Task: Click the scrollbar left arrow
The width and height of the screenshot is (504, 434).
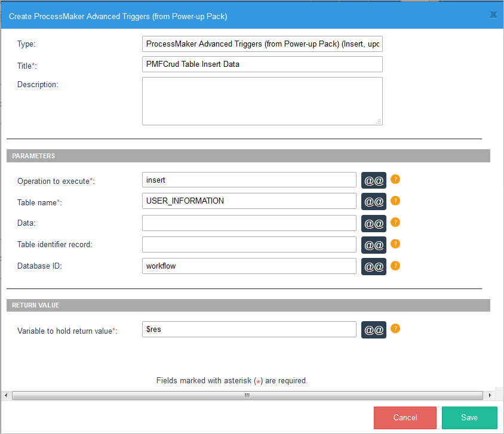Action: pos(6,395)
